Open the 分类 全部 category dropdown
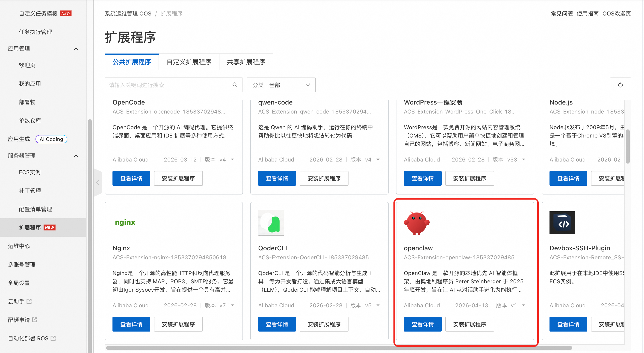Screen dimensions: 644x353 pyautogui.click(x=281, y=85)
